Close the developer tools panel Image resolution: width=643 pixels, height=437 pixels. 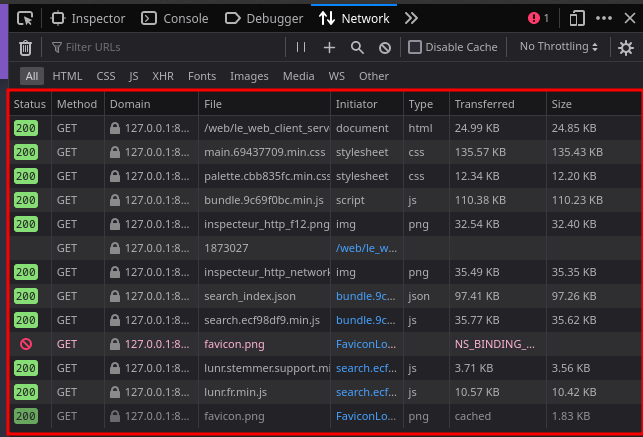[630, 18]
